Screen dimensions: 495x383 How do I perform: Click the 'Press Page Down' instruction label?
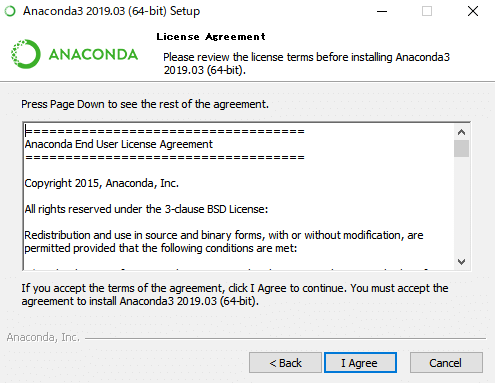[145, 104]
